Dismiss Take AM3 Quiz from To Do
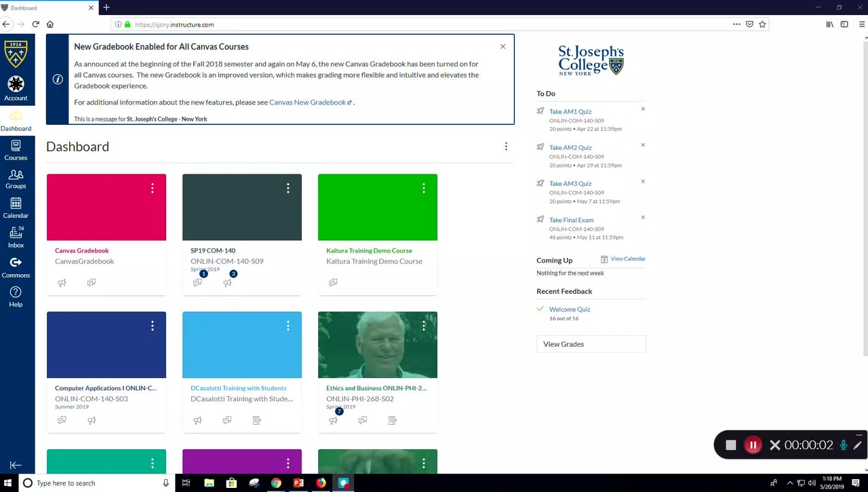This screenshot has height=492, width=868. (643, 181)
